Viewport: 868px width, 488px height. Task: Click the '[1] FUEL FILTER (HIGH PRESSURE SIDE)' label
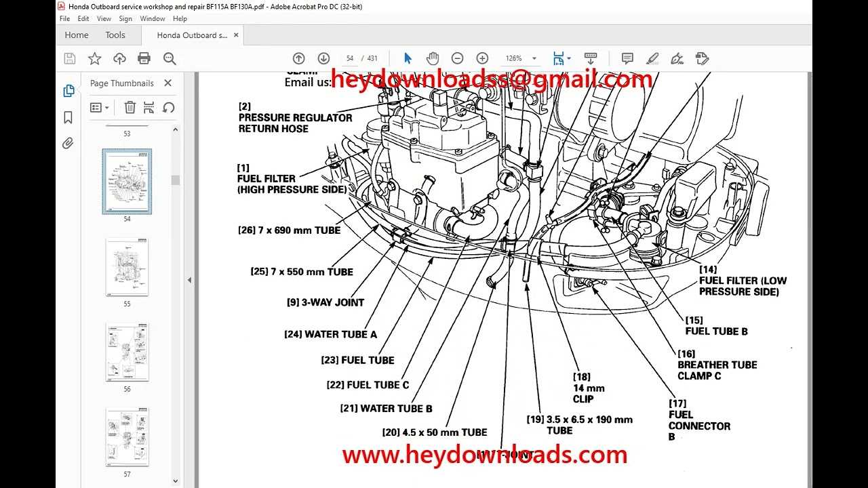tap(292, 178)
